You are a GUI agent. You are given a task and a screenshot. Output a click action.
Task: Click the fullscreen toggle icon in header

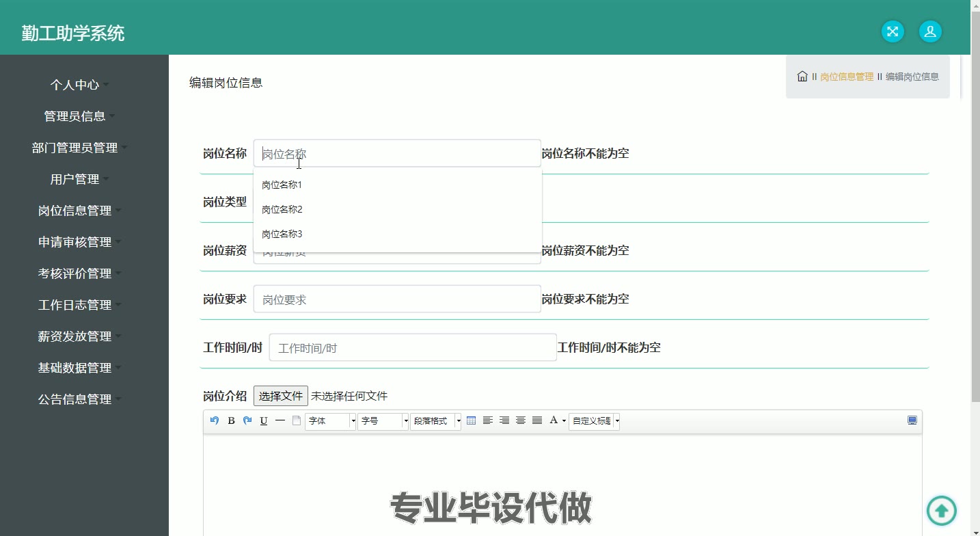893,31
